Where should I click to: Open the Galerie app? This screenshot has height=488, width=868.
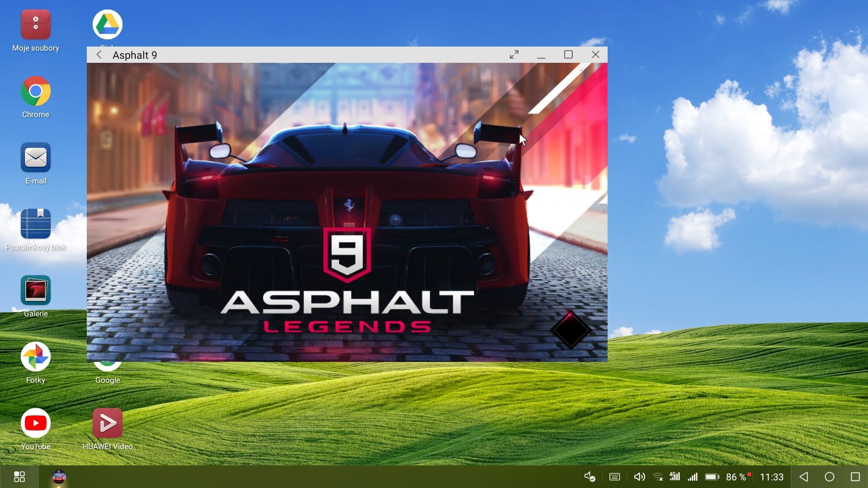coord(35,291)
